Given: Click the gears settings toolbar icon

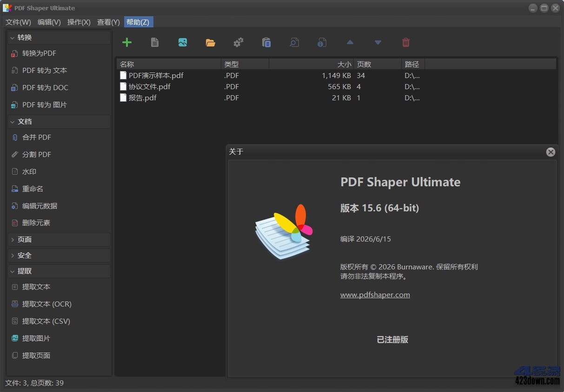Looking at the screenshot, I should tap(239, 42).
